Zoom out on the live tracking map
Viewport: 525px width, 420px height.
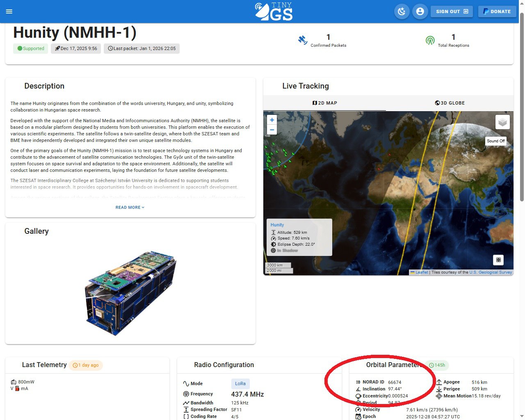(x=272, y=130)
